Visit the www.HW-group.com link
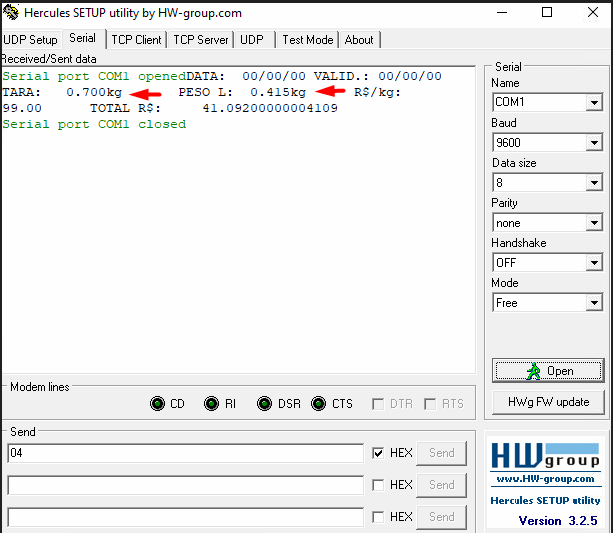Image resolution: width=613 pixels, height=533 pixels. pyautogui.click(x=545, y=479)
